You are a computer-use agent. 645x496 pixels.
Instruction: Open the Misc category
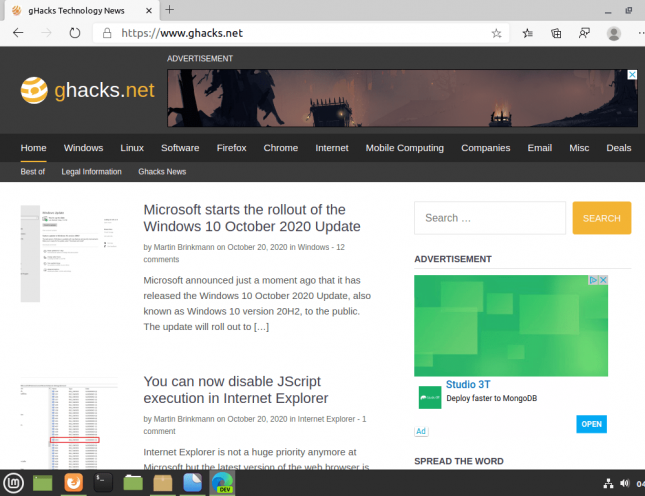579,148
